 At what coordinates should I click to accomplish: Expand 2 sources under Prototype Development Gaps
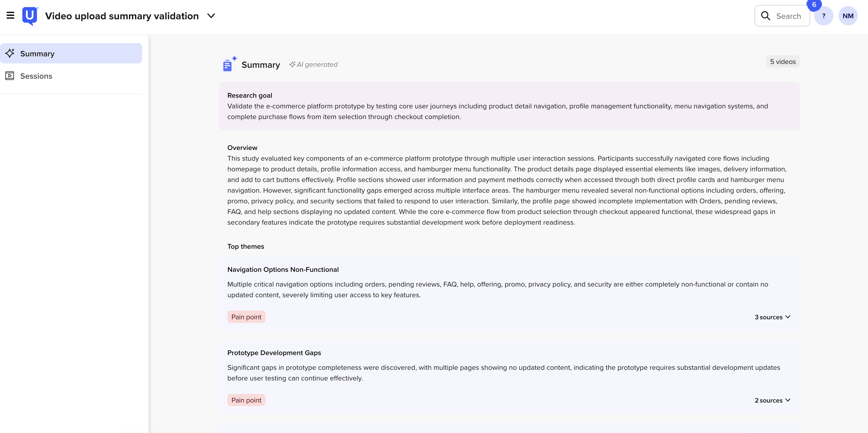[x=772, y=400]
